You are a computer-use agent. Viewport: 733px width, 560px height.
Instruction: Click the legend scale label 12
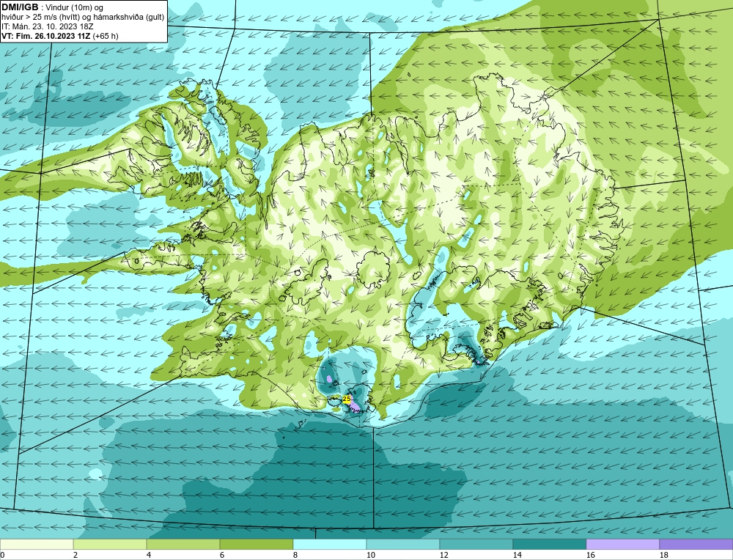pyautogui.click(x=444, y=555)
